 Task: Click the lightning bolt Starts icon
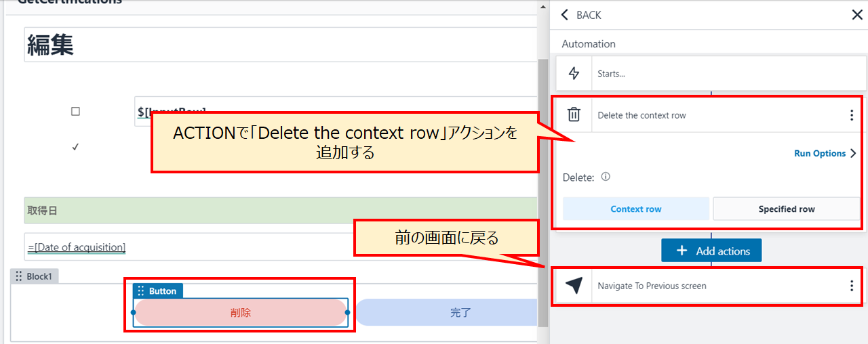pos(574,74)
